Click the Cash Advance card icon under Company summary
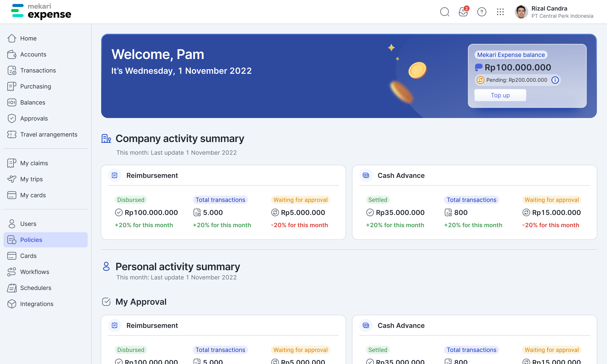 click(x=366, y=175)
